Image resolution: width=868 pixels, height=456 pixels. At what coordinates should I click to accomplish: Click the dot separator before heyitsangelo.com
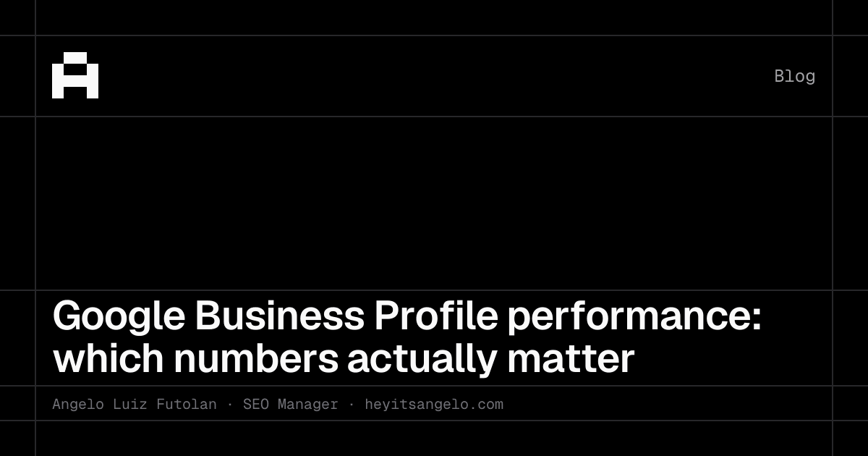(x=352, y=405)
